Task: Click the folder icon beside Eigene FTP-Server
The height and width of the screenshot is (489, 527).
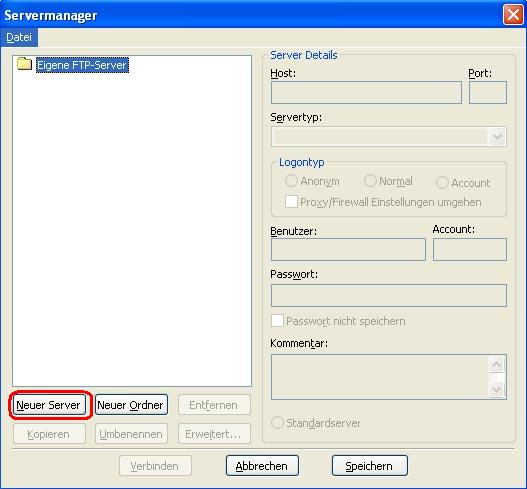Action: pyautogui.click(x=24, y=64)
